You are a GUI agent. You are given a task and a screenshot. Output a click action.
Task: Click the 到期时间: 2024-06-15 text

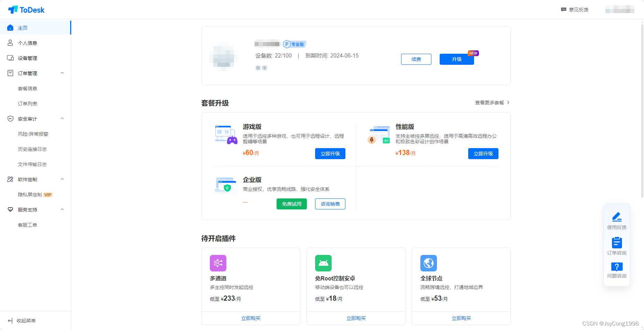332,56
